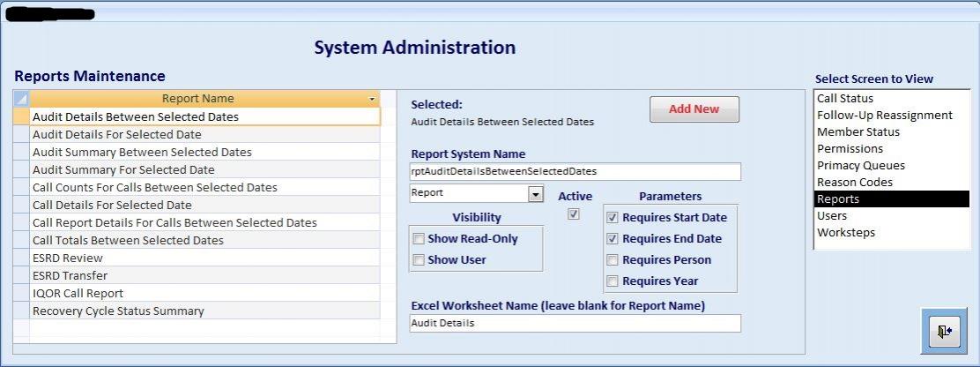Tick the Requires Year checkbox
The height and width of the screenshot is (367, 980).
[612, 281]
